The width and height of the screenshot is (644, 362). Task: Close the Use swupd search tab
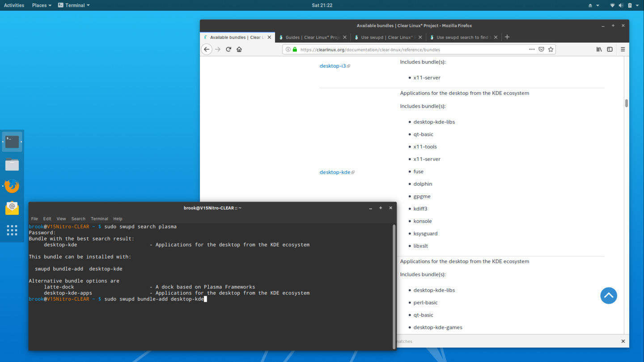tap(496, 38)
